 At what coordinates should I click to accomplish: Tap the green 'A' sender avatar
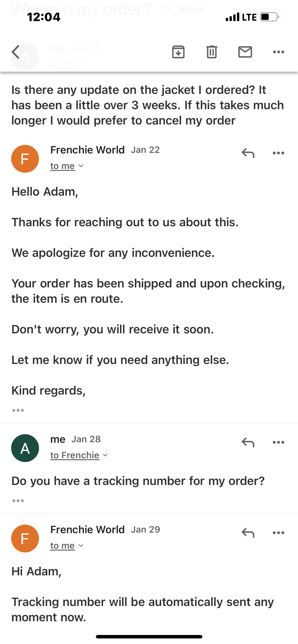point(25,448)
